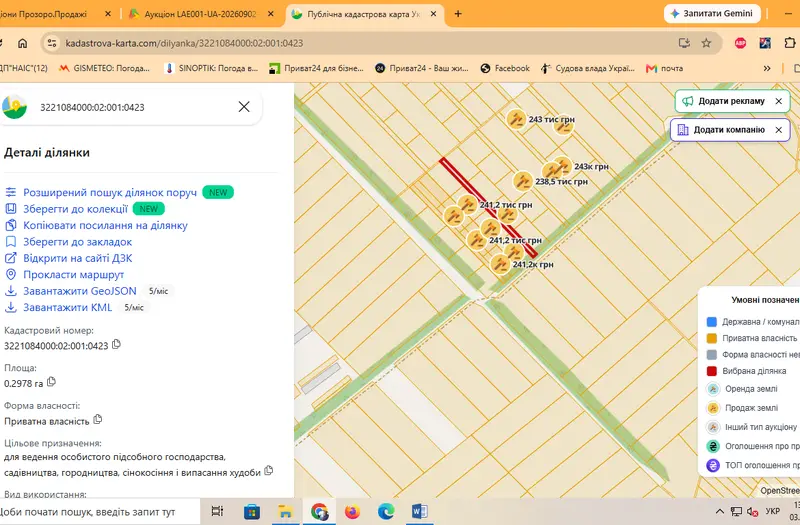
Task: Close the Публічна кадастрова карта tab
Action: [x=433, y=14]
